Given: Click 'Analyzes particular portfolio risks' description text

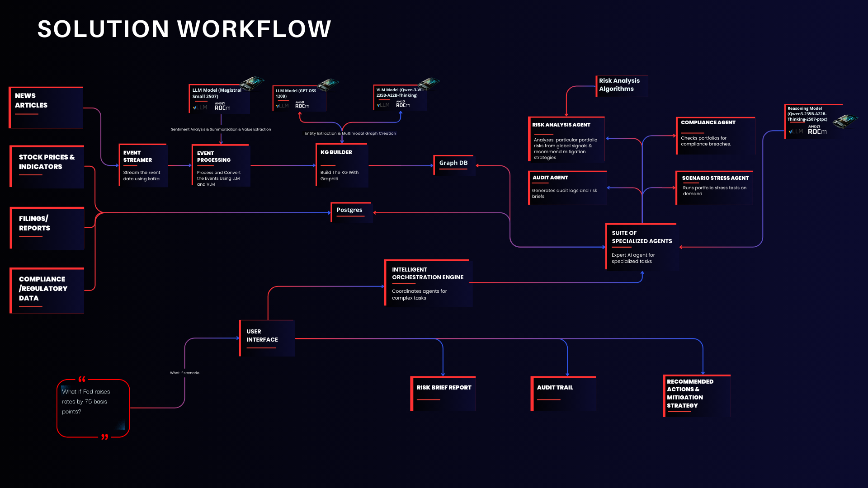Looking at the screenshot, I should pyautogui.click(x=565, y=149).
